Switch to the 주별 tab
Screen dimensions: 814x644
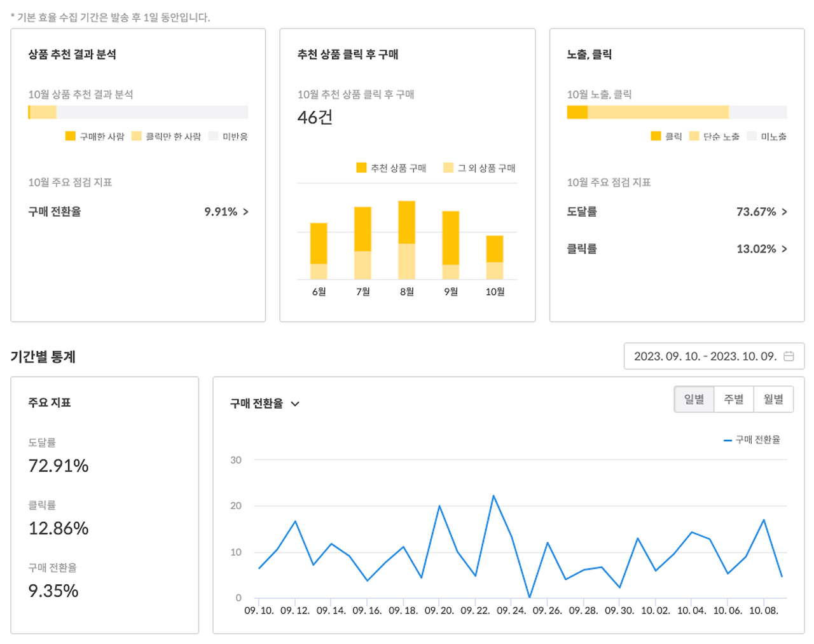tap(734, 399)
